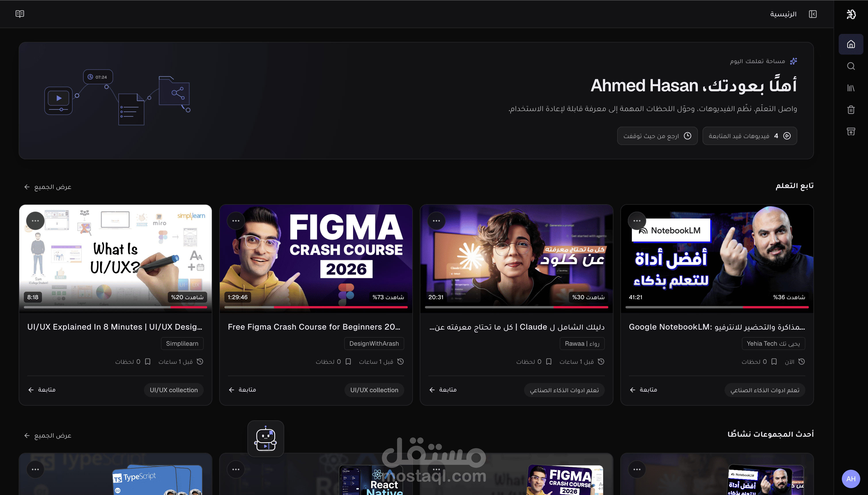Click the app logo at top of sidebar

(x=851, y=14)
